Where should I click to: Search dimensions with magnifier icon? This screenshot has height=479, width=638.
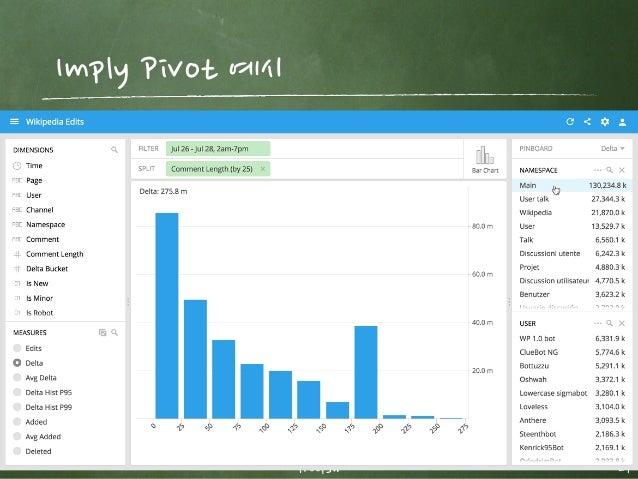[x=114, y=150]
